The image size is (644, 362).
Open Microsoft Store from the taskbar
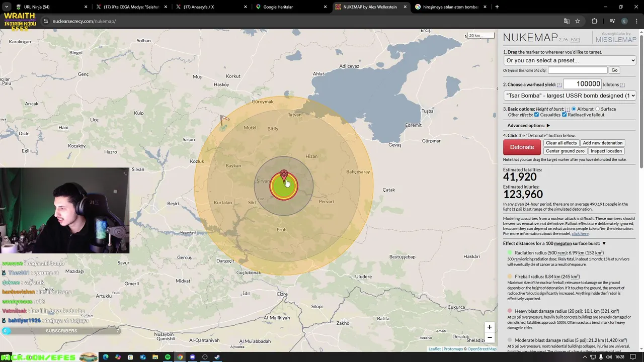pyautogui.click(x=130, y=357)
